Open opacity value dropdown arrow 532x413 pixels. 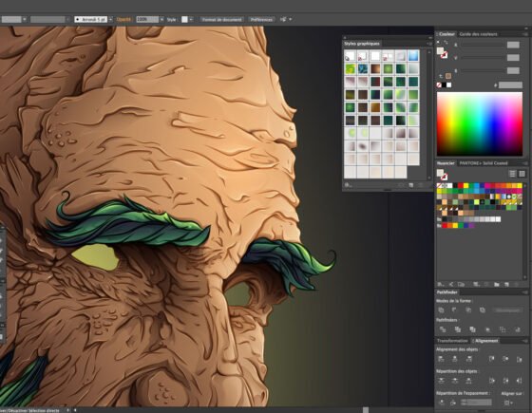point(161,20)
